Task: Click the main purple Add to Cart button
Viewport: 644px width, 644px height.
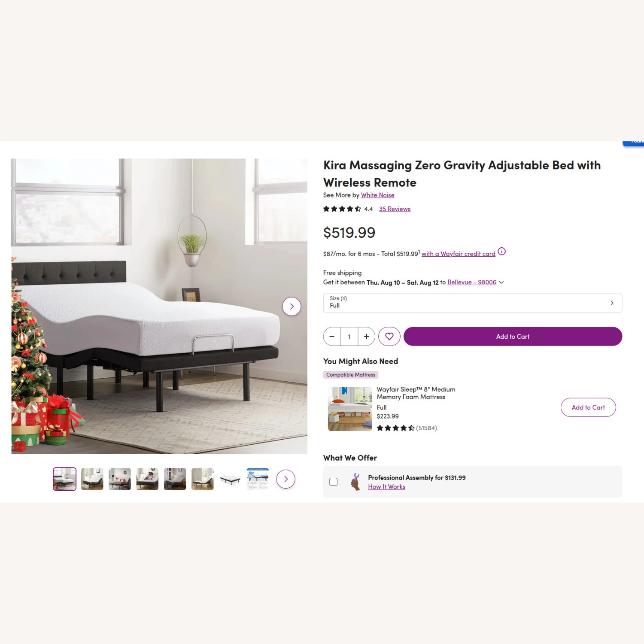Action: [513, 337]
